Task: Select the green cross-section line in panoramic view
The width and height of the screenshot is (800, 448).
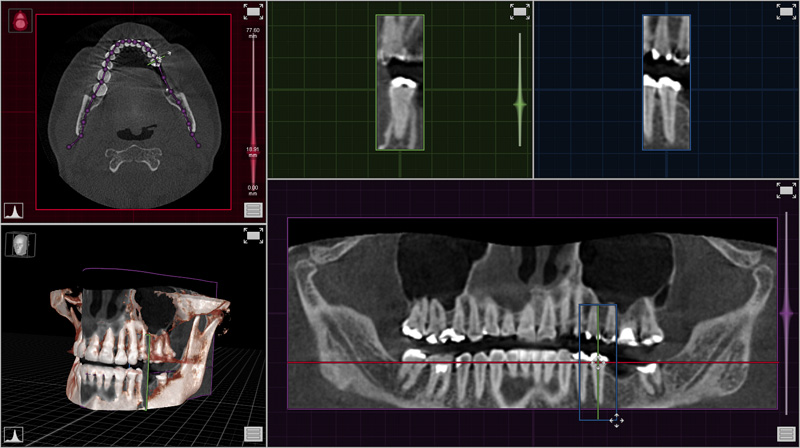Action: click(x=598, y=390)
